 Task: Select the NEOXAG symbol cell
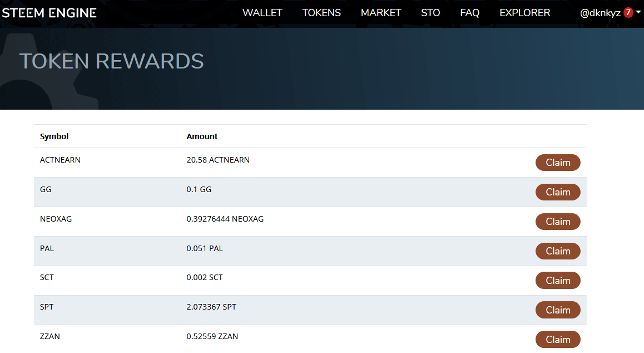click(x=56, y=219)
